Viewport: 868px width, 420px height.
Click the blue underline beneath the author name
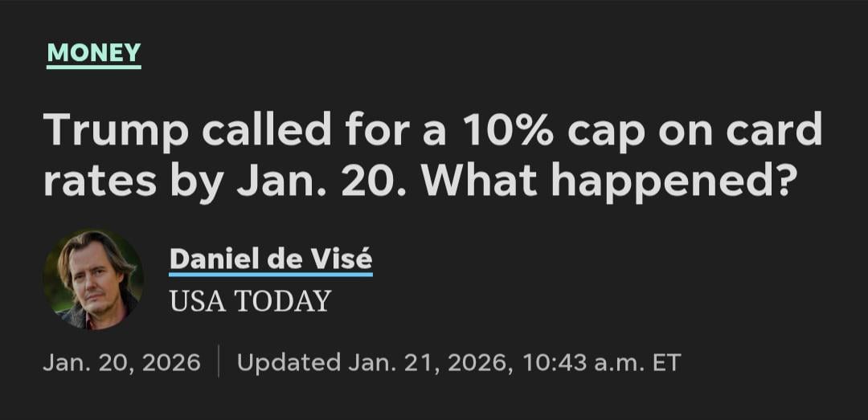pyautogui.click(x=271, y=275)
